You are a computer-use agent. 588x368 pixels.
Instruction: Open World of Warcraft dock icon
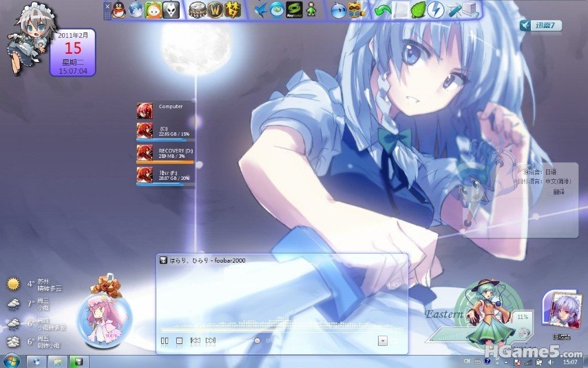pos(216,10)
